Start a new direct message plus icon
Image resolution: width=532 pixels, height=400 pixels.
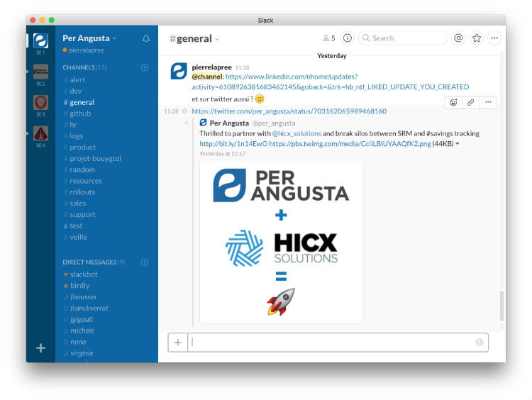tap(145, 262)
